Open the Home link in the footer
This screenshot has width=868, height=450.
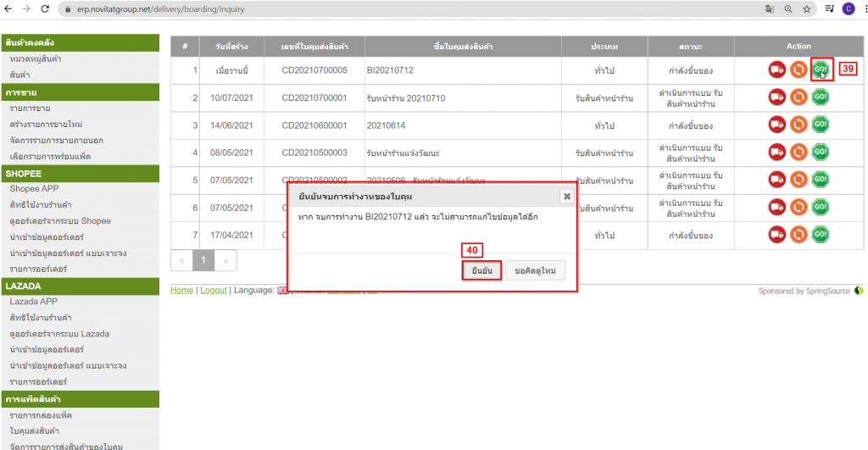click(181, 290)
